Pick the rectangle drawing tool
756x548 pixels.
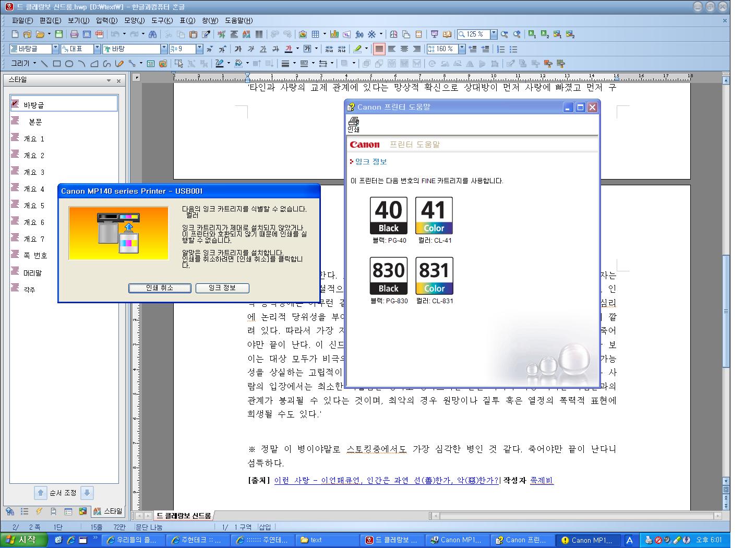(57, 64)
